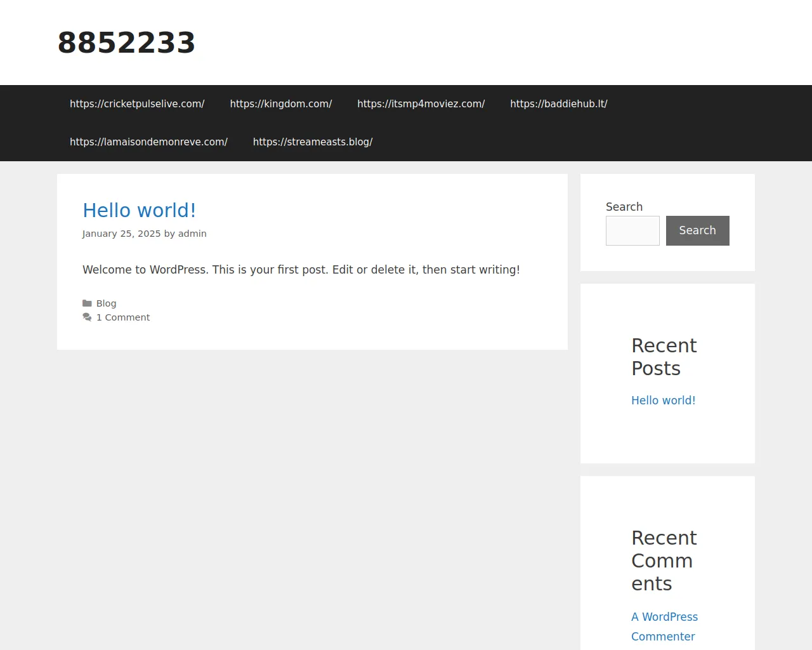Screen dimensions: 812x650
Task: Select the kingdom.com navigation item
Action: tap(280, 104)
